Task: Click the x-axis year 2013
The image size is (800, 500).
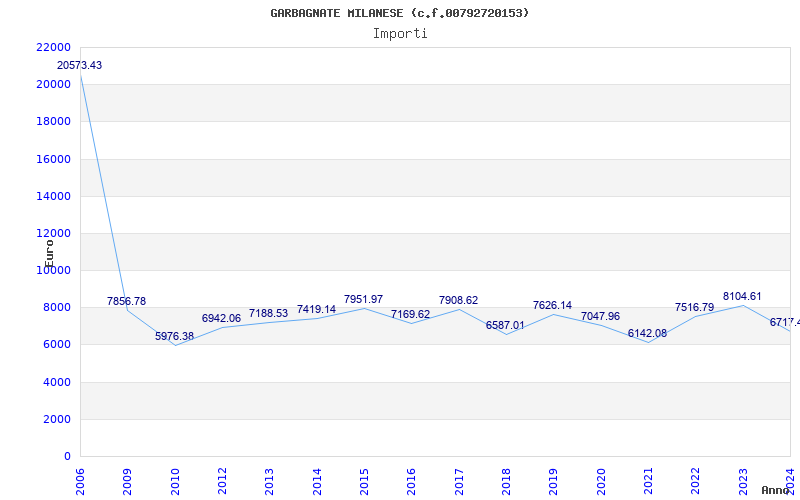Action: point(269,482)
